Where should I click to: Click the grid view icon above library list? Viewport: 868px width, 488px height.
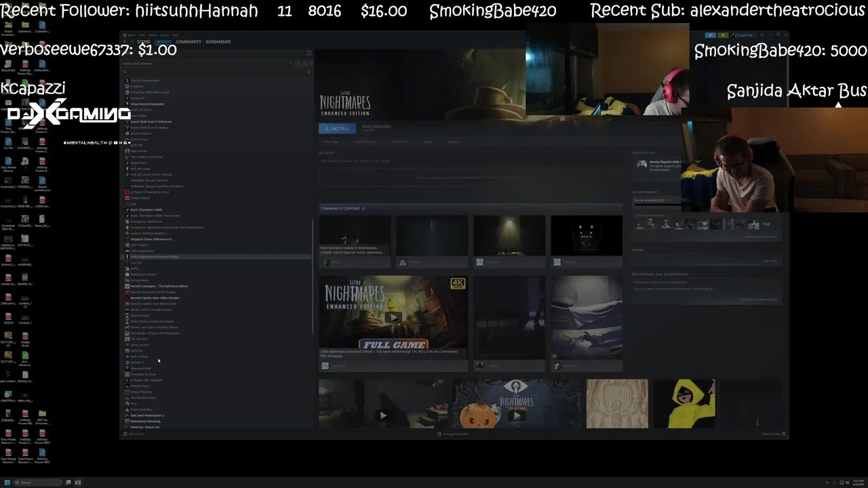click(x=309, y=53)
